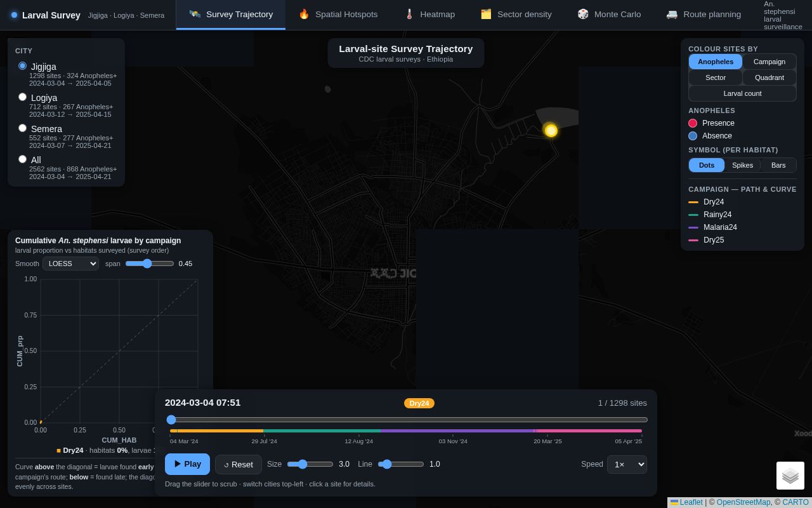Screen dimensions: 812x508
Task: Adjust the LOESS span slider
Action: [150, 264]
